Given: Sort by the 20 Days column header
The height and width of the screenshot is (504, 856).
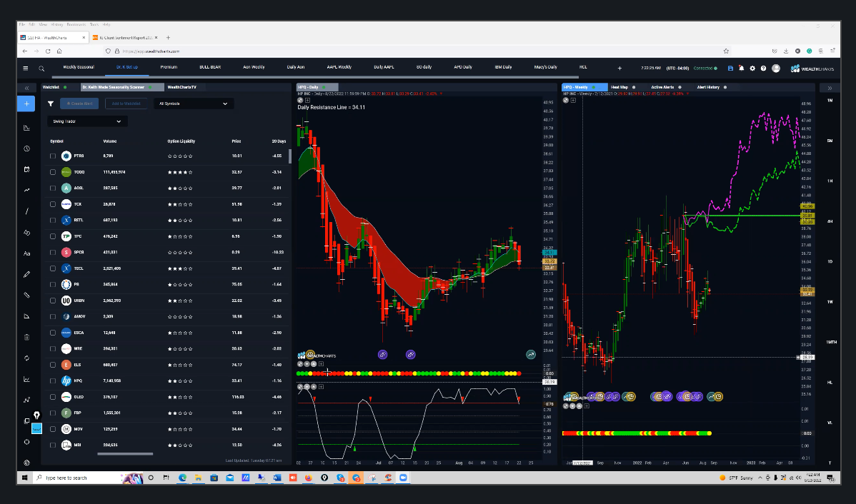Looking at the screenshot, I should click(x=279, y=141).
